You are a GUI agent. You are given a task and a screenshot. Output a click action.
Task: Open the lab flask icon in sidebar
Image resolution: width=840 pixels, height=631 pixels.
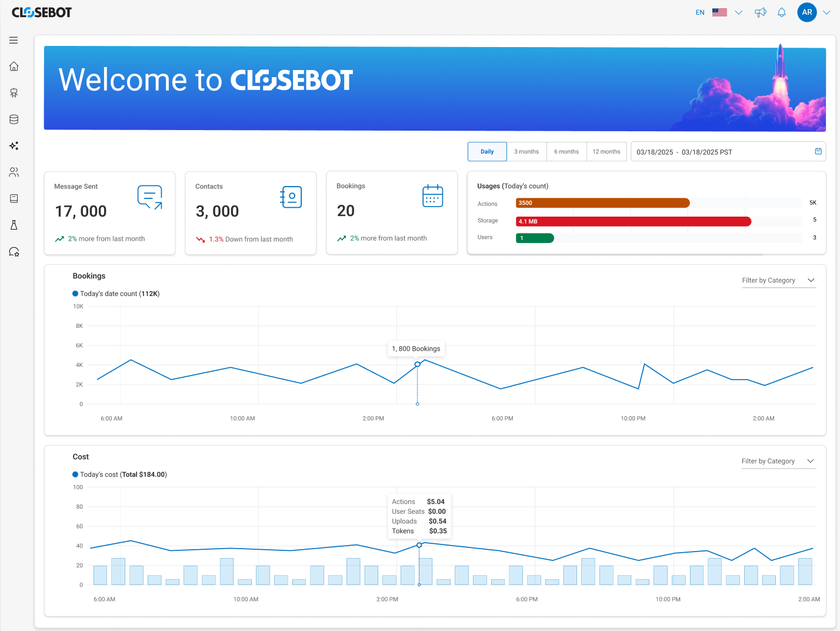point(14,225)
